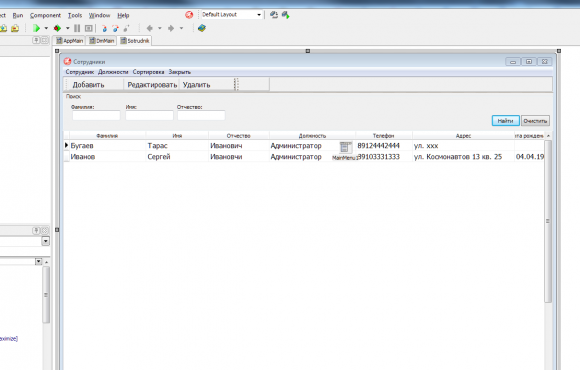Click the Добавить toolbar button

(x=88, y=85)
